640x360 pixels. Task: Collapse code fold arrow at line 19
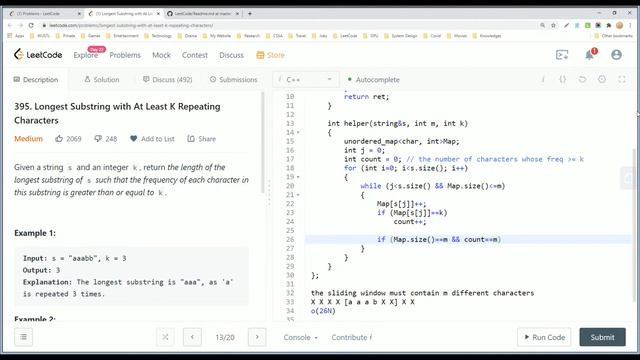(298, 177)
